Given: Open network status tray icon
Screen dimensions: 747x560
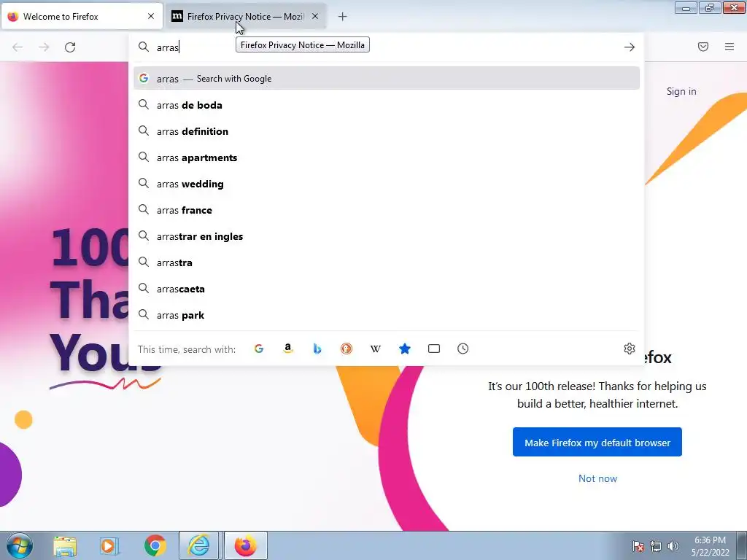Looking at the screenshot, I should [656, 546].
